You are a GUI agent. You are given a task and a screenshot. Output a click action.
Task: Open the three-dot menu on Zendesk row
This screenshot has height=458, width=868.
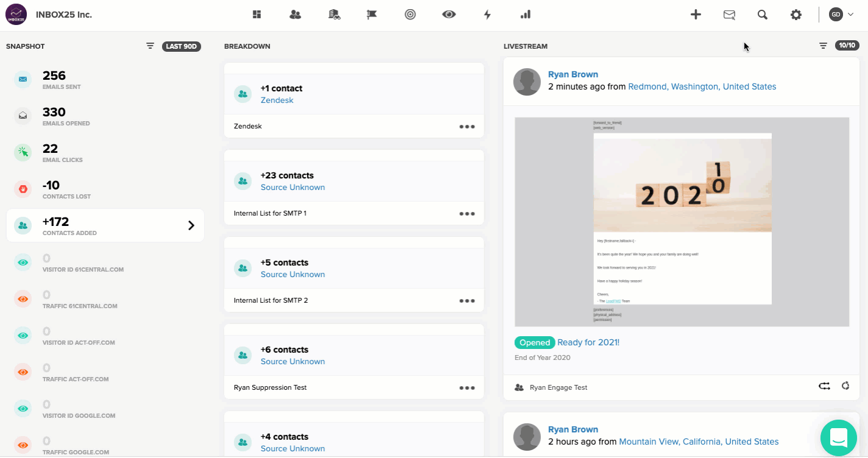coord(467,127)
